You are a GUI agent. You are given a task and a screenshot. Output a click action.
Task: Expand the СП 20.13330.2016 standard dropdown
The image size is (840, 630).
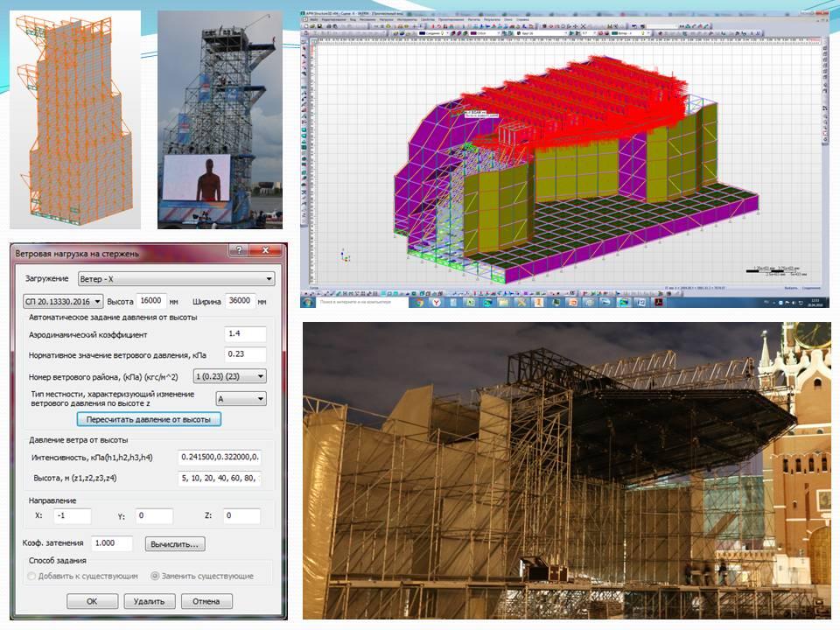click(x=61, y=301)
